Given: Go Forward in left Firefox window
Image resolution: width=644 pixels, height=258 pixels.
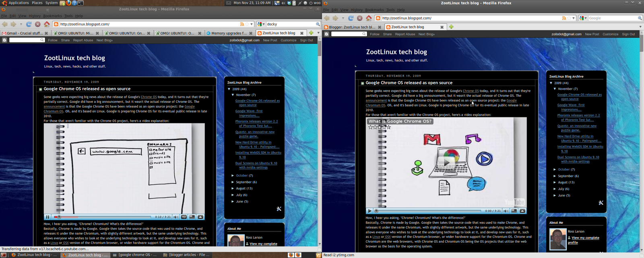Looking at the screenshot, I should (x=13, y=24).
